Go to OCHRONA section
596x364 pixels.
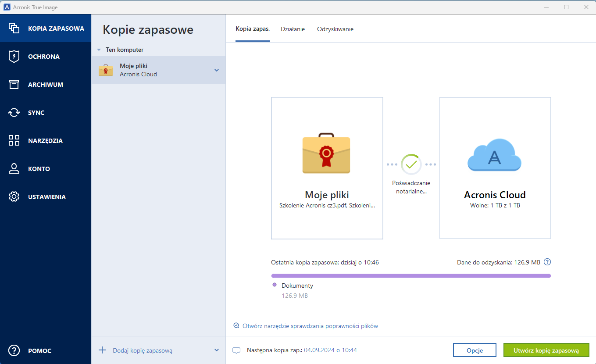click(46, 56)
